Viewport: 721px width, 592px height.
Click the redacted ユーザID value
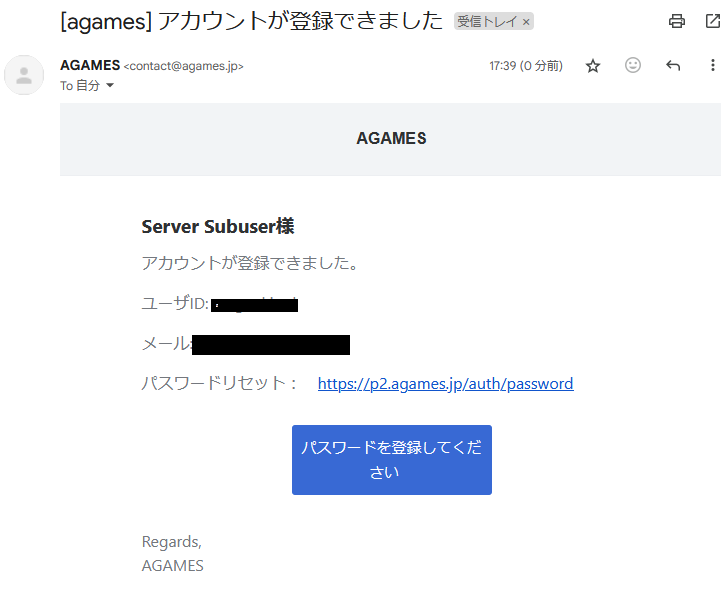point(255,304)
